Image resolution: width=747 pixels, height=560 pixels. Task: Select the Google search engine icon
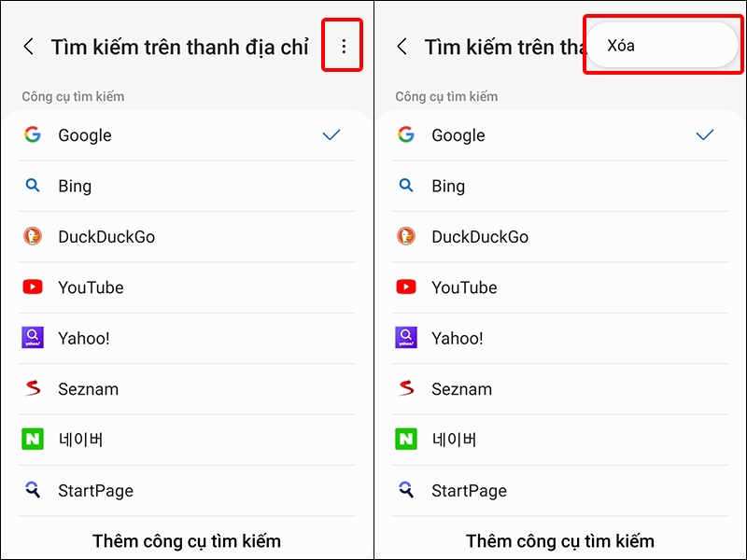pyautogui.click(x=32, y=135)
